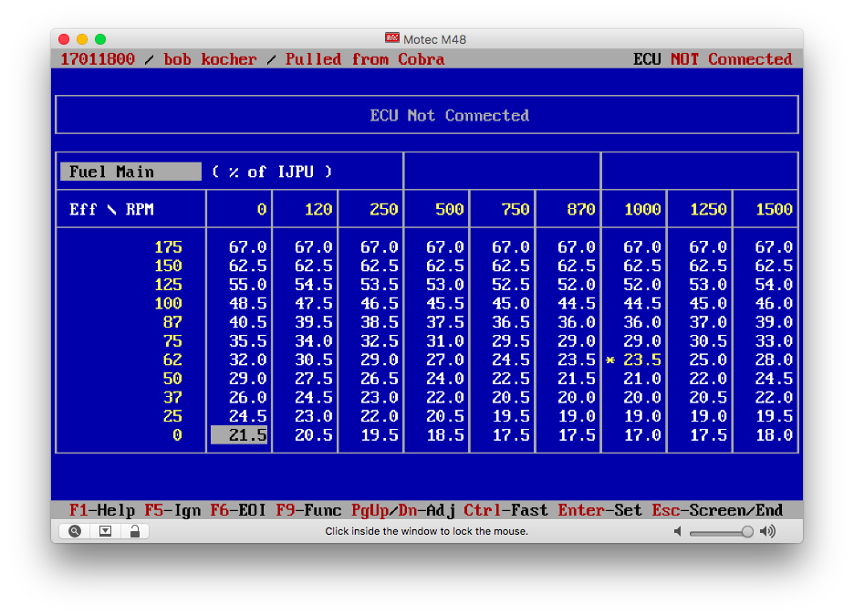Click the Esc-Screen/End shortcut hint

717,510
